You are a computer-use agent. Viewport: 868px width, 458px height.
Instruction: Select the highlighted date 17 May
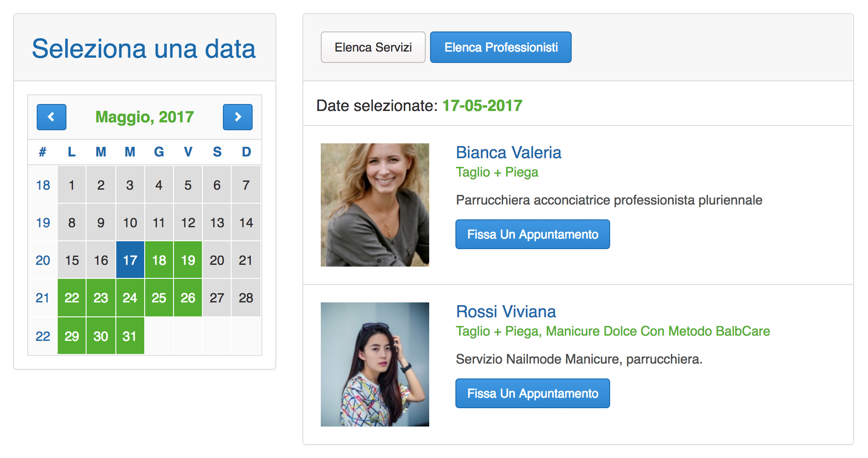(130, 260)
